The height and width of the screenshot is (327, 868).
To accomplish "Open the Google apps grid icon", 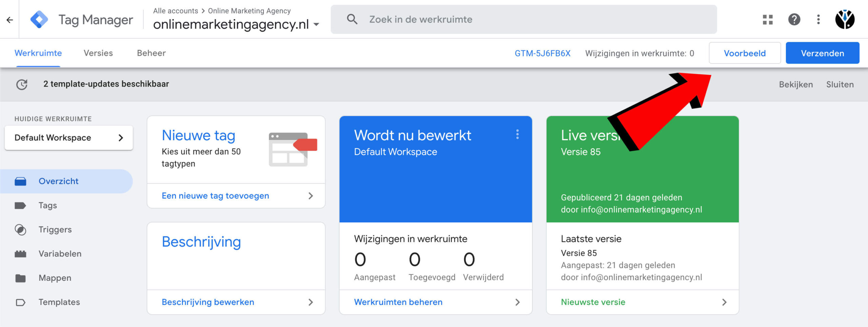I will [768, 19].
